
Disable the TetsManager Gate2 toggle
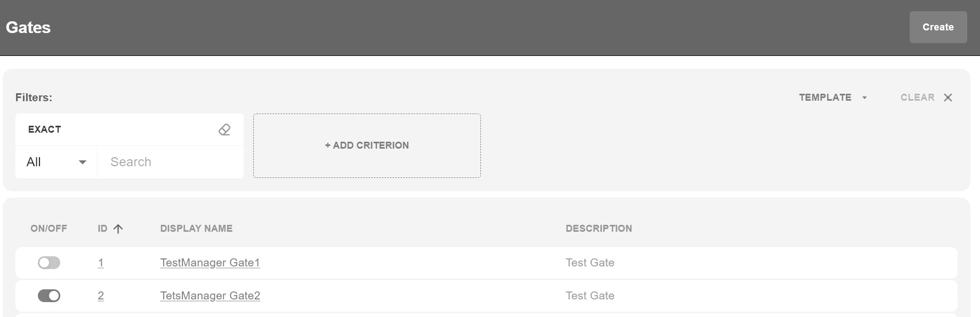pos(49,296)
